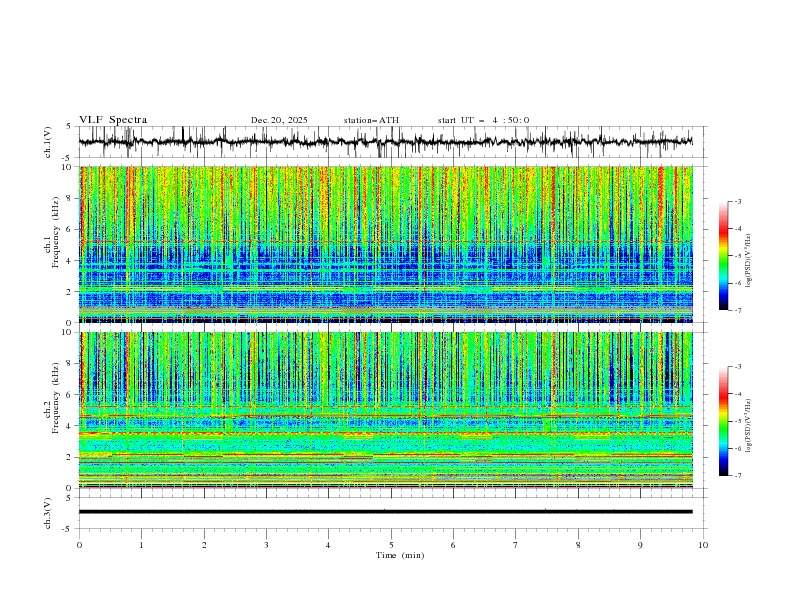Click the 5 minute tick label on time axis
This screenshot has height=612, width=792.
391,545
